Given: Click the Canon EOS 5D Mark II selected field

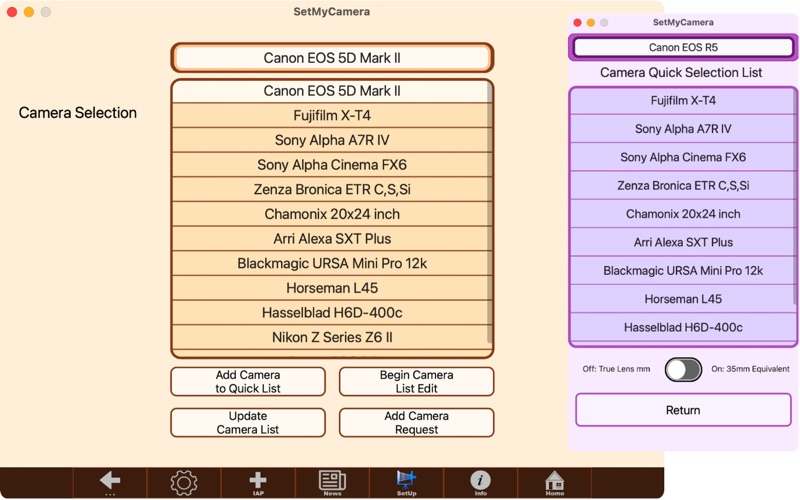Looking at the screenshot, I should (332, 58).
